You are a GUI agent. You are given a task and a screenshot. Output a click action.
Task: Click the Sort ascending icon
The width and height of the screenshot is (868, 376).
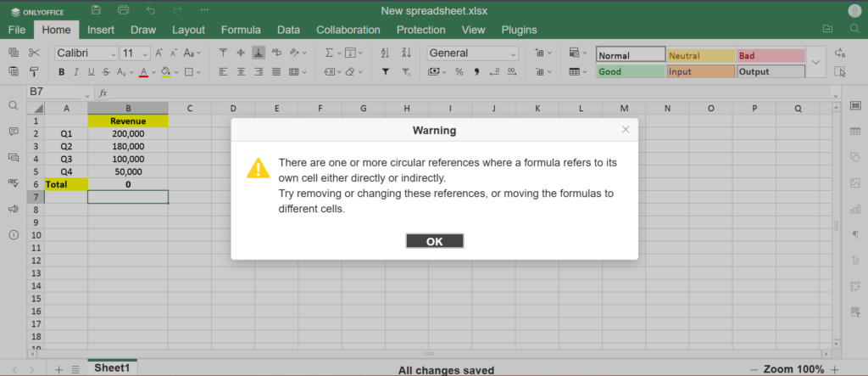click(x=386, y=53)
